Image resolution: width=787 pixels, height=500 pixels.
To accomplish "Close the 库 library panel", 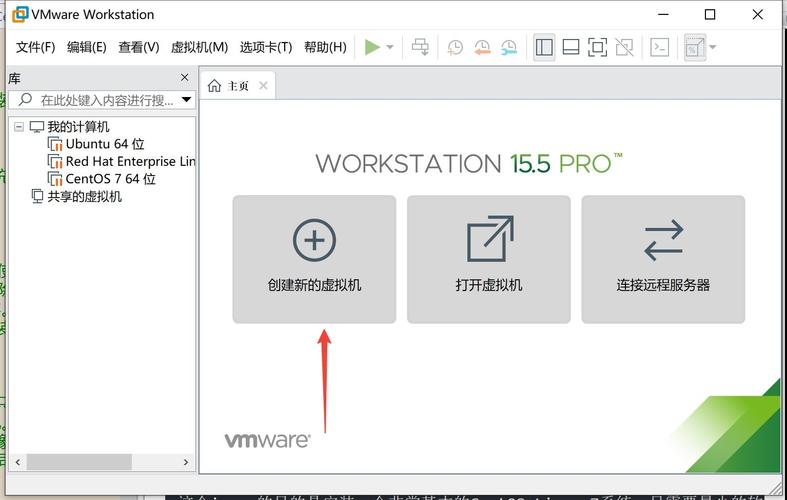I will [185, 77].
